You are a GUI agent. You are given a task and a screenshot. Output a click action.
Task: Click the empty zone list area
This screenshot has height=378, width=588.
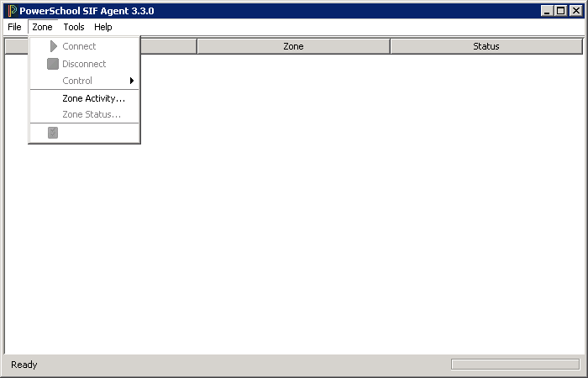[336, 210]
